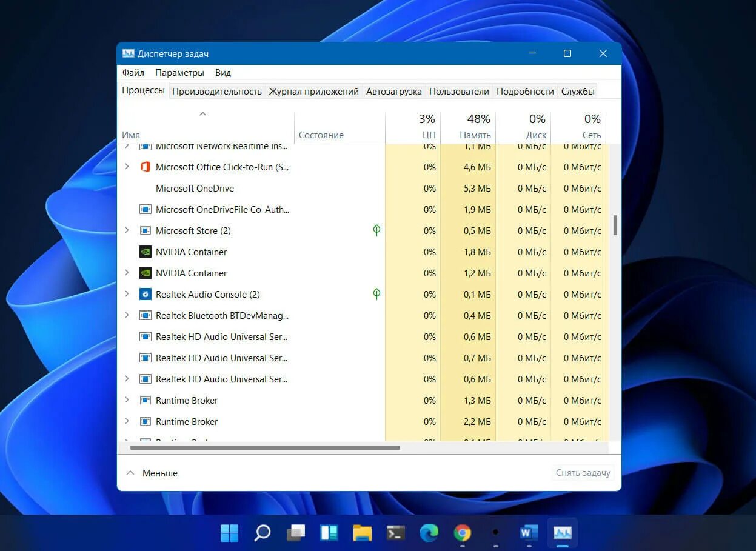Launch Google Chrome from taskbar

point(463,533)
